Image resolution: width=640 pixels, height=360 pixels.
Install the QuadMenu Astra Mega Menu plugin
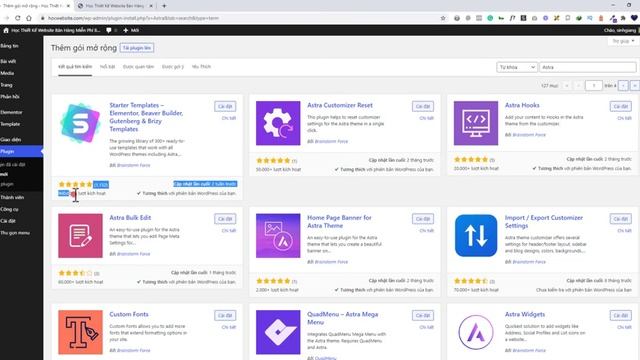click(x=422, y=316)
